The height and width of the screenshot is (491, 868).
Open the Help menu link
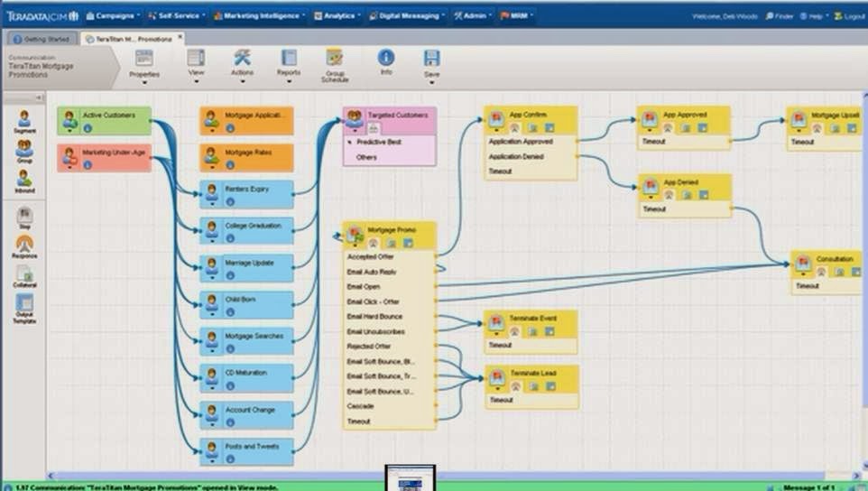tap(814, 16)
